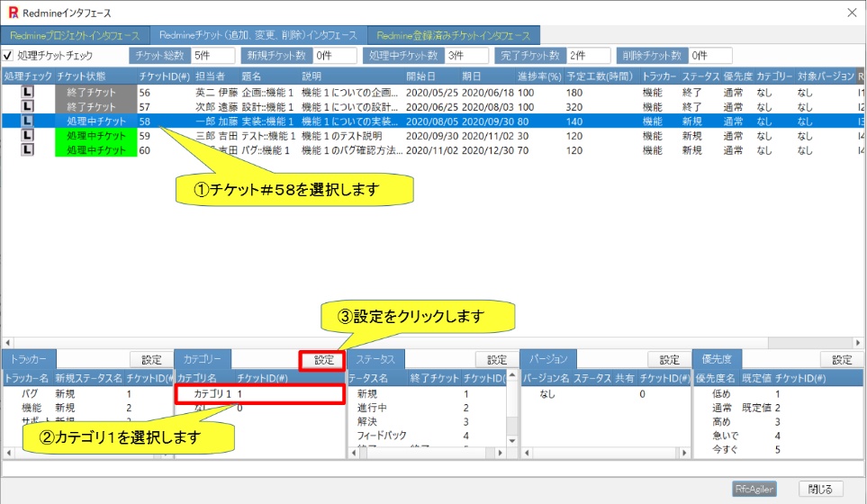This screenshot has width=867, height=504.
Task: Select the フィードバック status row
Action: point(428,436)
